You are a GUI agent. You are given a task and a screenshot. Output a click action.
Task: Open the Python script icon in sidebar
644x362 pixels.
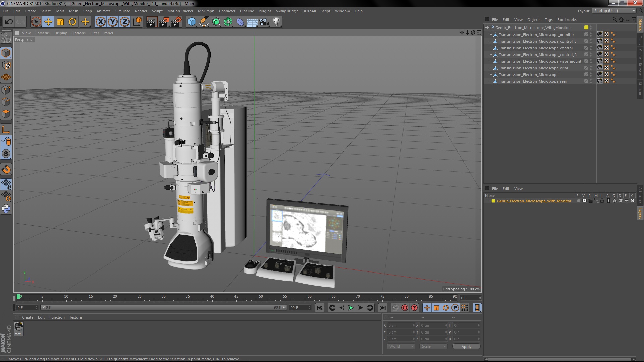(x=6, y=209)
